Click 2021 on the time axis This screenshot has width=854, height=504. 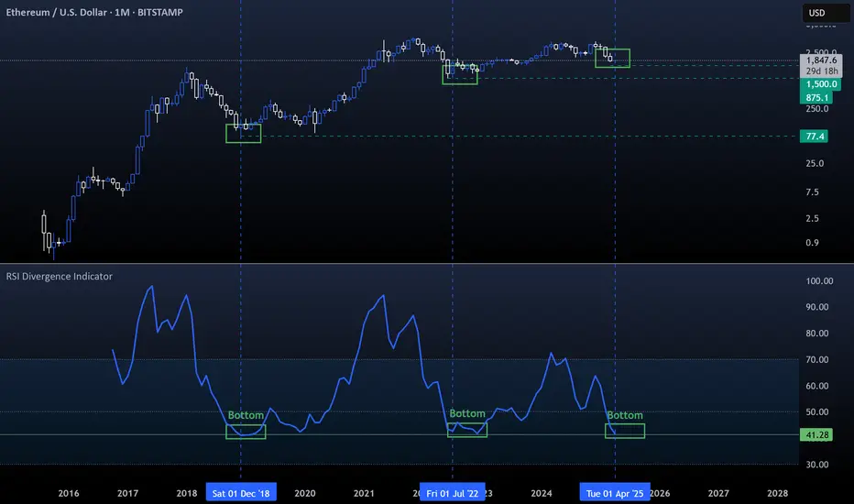(x=364, y=493)
